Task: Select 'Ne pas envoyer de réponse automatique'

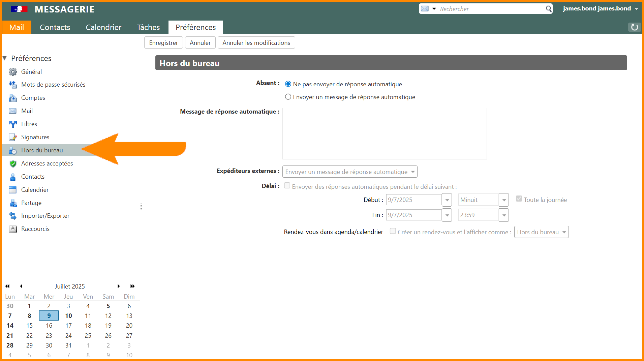Action: click(x=288, y=84)
